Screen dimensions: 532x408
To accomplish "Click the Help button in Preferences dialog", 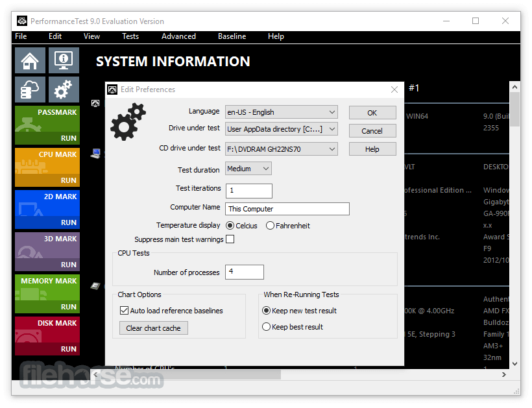I will click(x=372, y=149).
